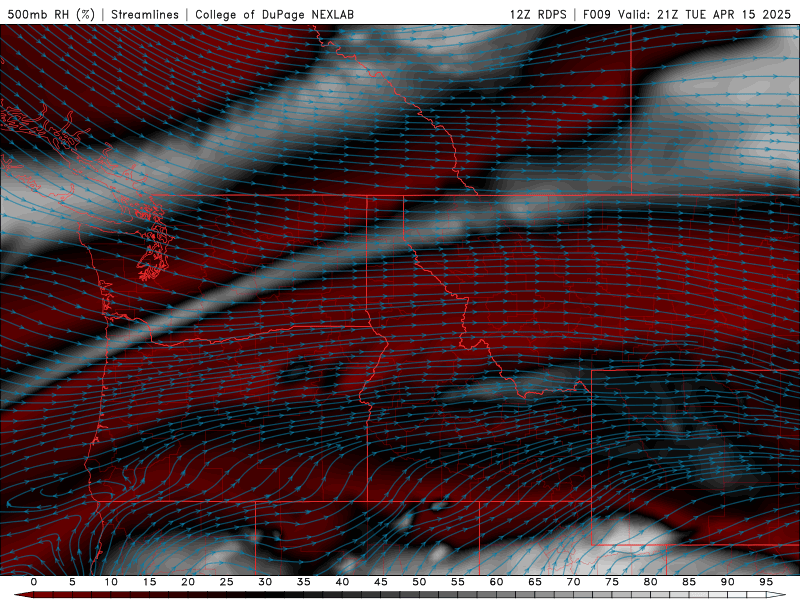Viewport: 800px width, 600px height.
Task: Click the colorbar value label 80
Action: pyautogui.click(x=651, y=582)
